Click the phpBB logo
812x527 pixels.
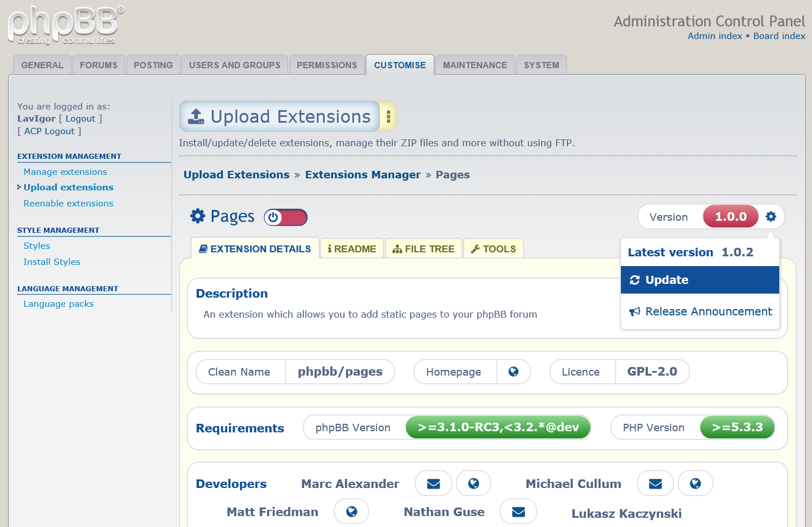[65, 25]
